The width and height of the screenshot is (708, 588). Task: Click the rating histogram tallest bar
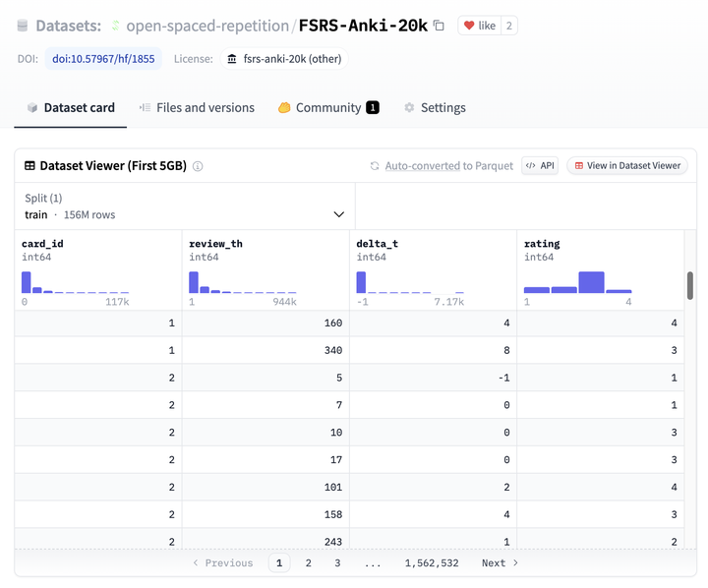click(591, 282)
